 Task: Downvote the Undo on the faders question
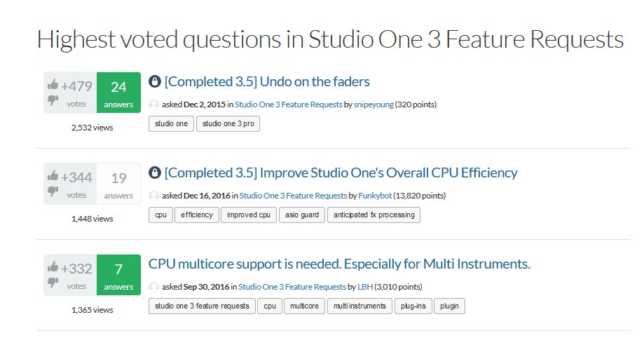coord(53,100)
